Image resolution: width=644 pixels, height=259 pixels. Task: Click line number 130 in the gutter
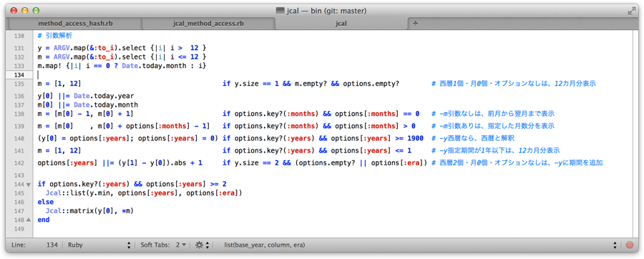tap(19, 36)
